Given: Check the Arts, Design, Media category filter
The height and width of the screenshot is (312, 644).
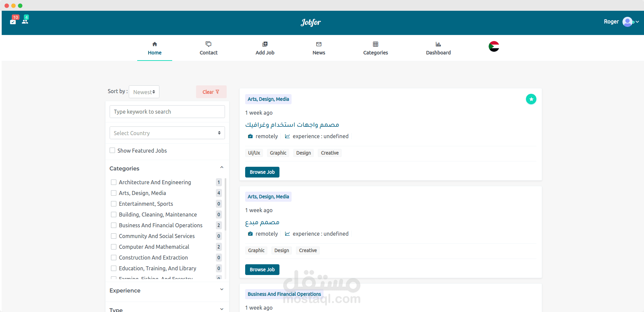Looking at the screenshot, I should [x=113, y=193].
